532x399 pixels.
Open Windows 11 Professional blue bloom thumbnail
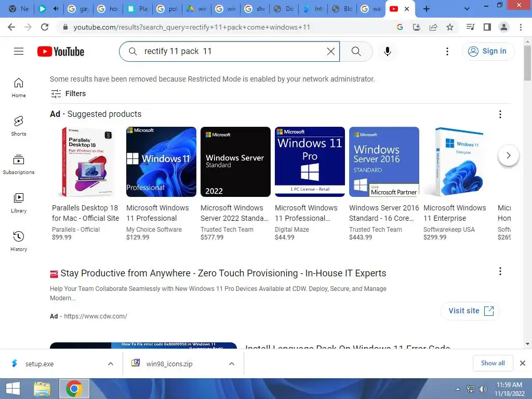click(x=161, y=162)
